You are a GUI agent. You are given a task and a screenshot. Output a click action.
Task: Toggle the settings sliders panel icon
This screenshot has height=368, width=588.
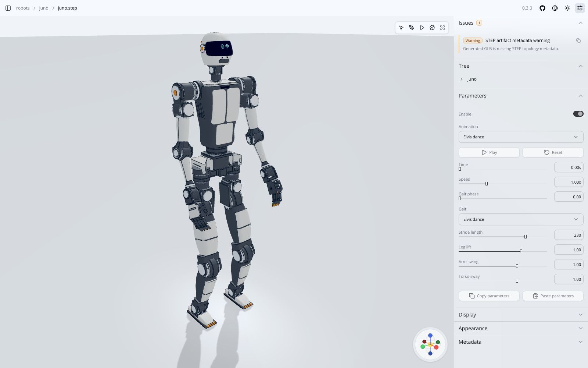(x=580, y=8)
